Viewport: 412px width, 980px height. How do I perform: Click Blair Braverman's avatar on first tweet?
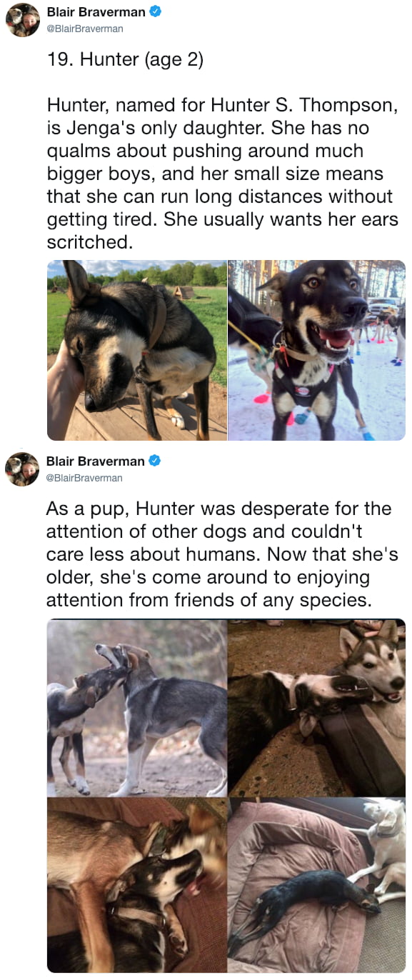(22, 19)
